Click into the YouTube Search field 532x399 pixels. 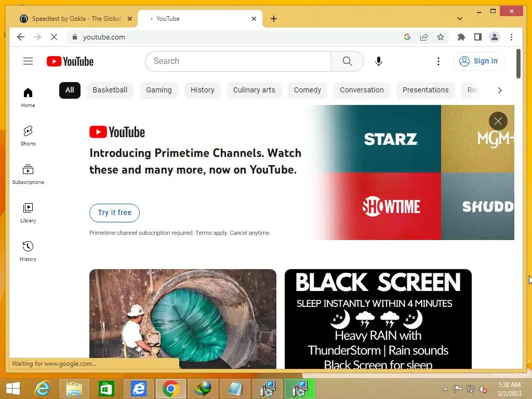[x=238, y=61]
